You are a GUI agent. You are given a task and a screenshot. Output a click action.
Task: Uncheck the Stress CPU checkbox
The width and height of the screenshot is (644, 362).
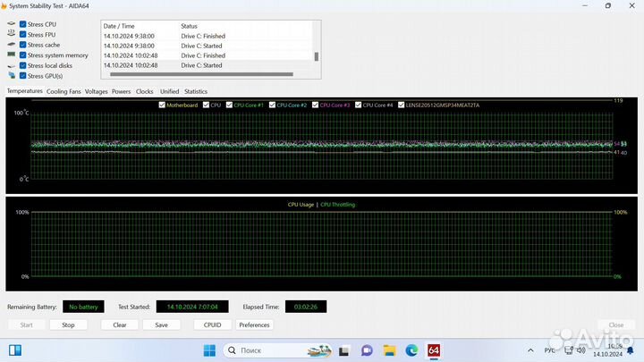pos(23,24)
